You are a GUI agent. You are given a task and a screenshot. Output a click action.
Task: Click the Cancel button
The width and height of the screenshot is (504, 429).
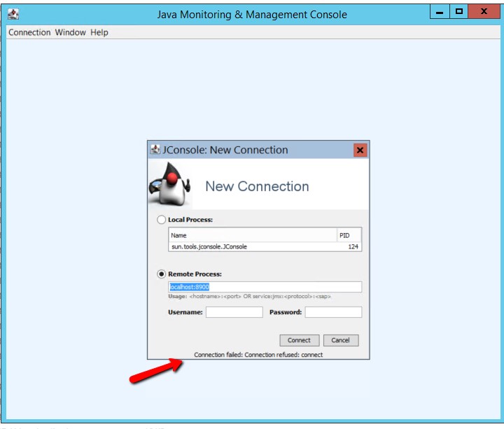(341, 340)
